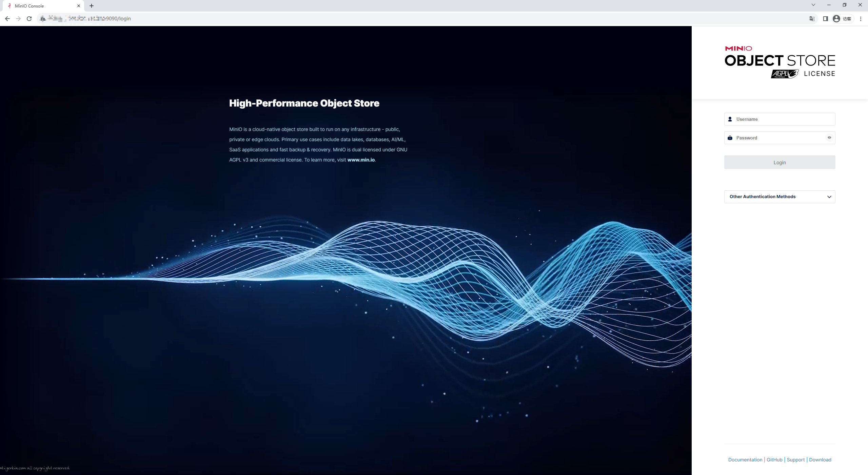Click the browser back arrow

(7, 19)
